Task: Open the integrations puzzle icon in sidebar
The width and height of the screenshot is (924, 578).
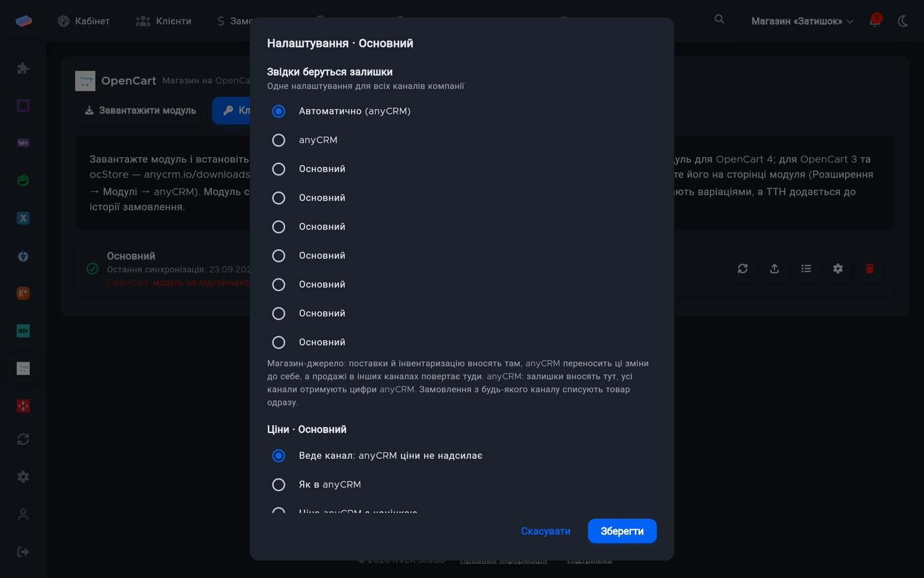Action: pyautogui.click(x=23, y=68)
